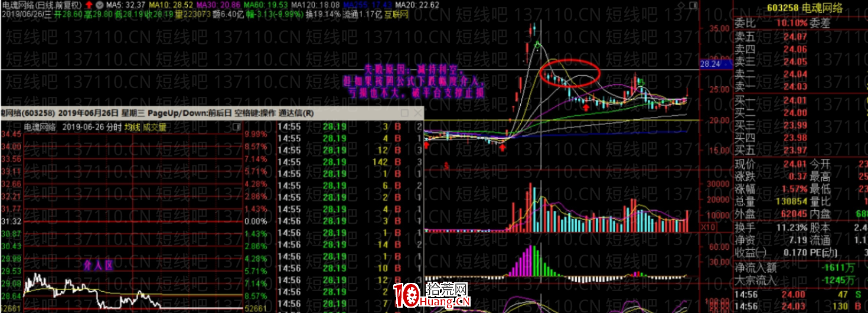
Task: Select the 14:56 24.03 130 B tick row
Action: pos(801,306)
